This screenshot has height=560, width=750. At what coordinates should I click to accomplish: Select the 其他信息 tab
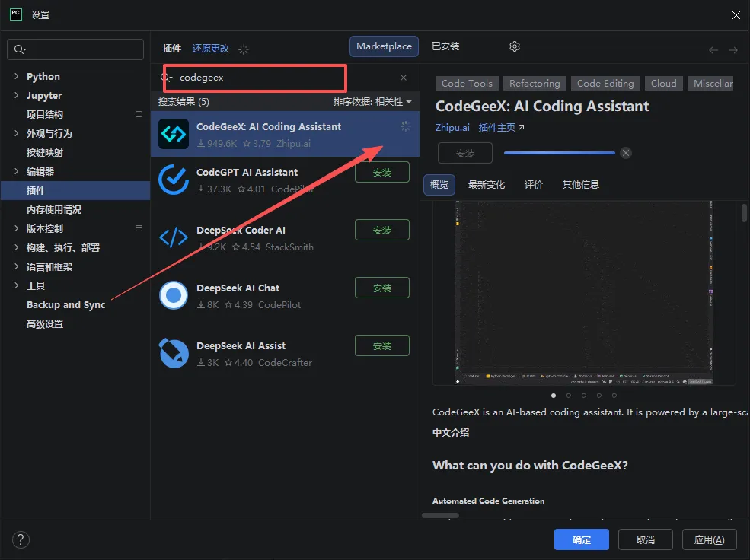point(581,184)
